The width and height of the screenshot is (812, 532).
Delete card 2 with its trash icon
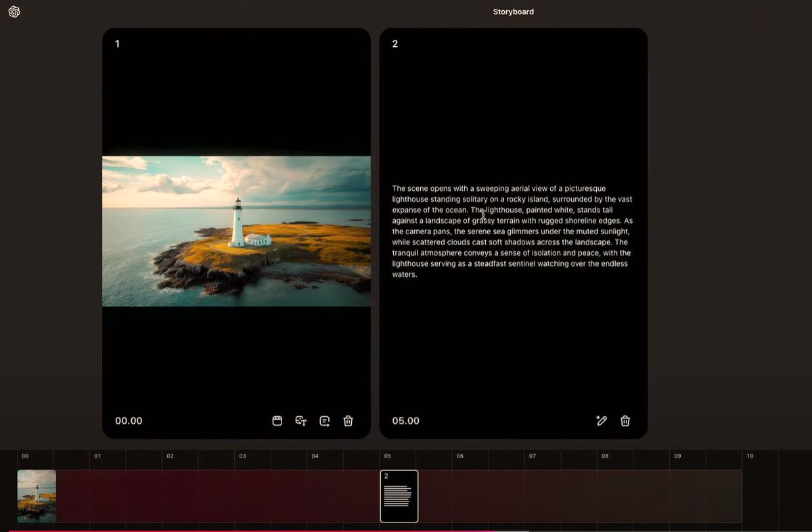(x=625, y=421)
